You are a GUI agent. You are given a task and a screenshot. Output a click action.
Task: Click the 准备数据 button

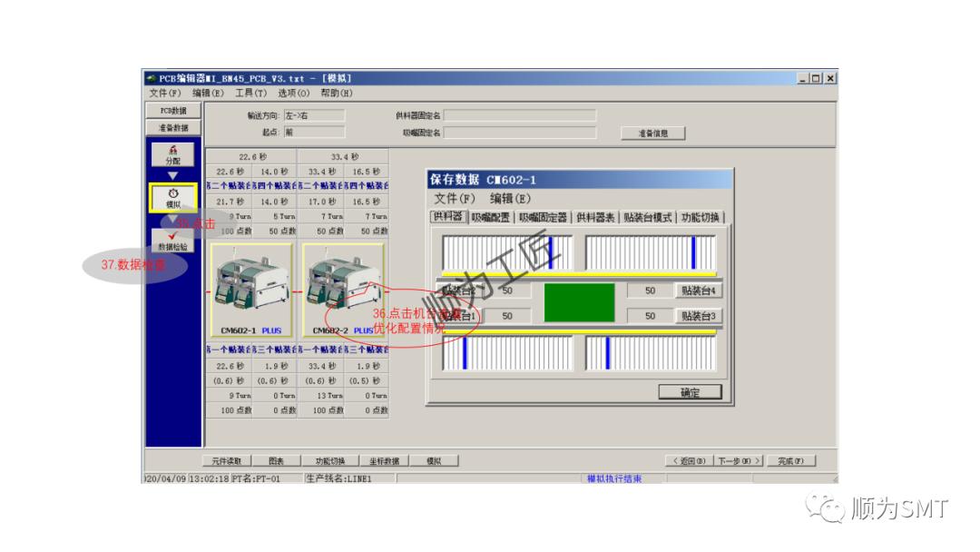(x=173, y=127)
